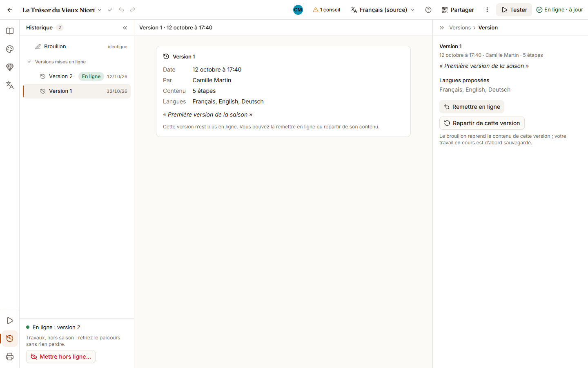Image resolution: width=588 pixels, height=368 pixels.
Task: Click the redo arrow icon
Action: [133, 10]
